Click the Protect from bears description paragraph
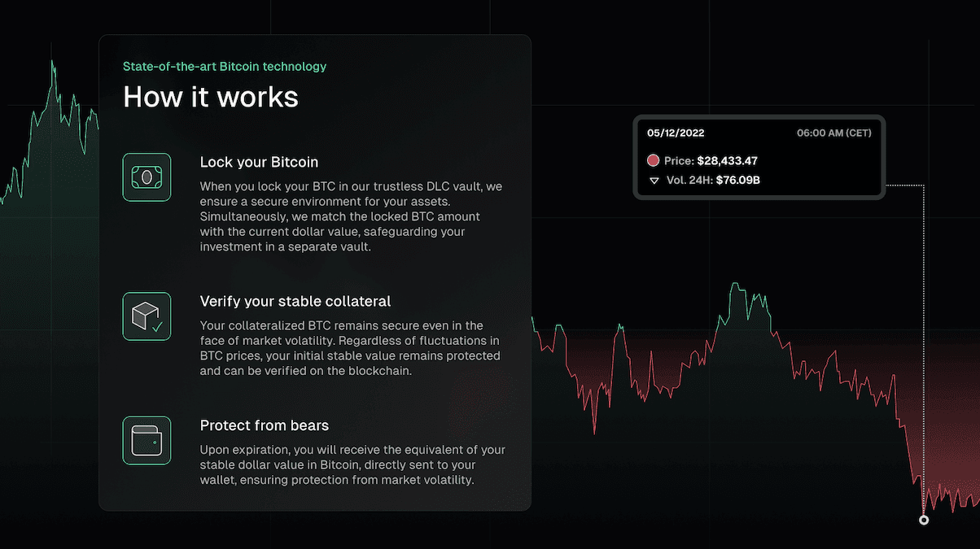 (x=352, y=465)
